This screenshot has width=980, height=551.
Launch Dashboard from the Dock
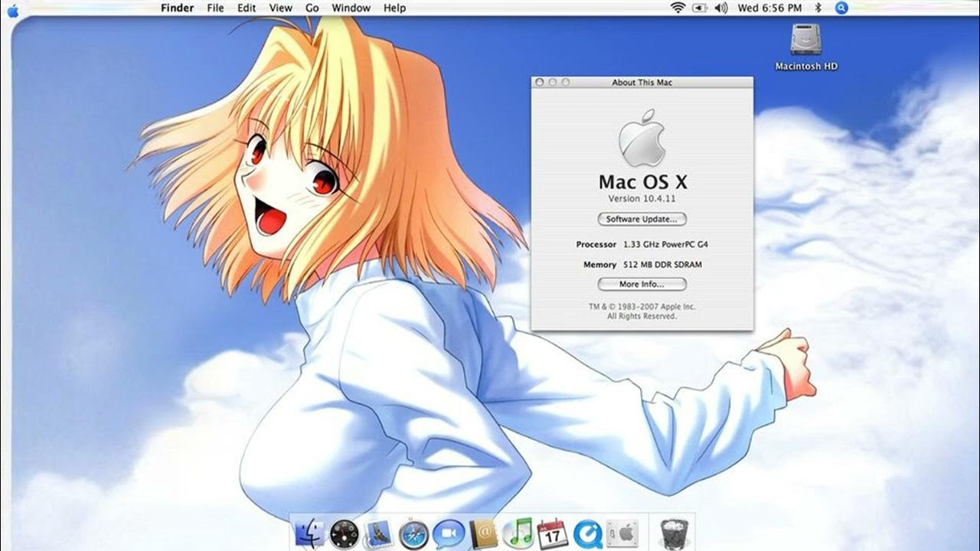(345, 533)
